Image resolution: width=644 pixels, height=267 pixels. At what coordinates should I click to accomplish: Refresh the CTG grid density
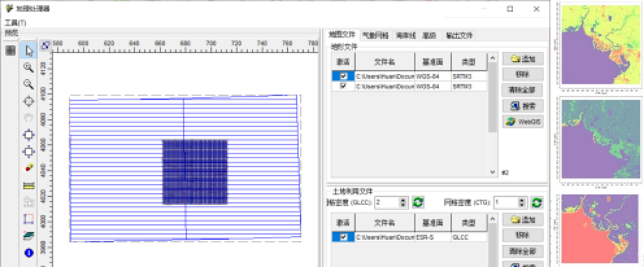[x=537, y=202]
